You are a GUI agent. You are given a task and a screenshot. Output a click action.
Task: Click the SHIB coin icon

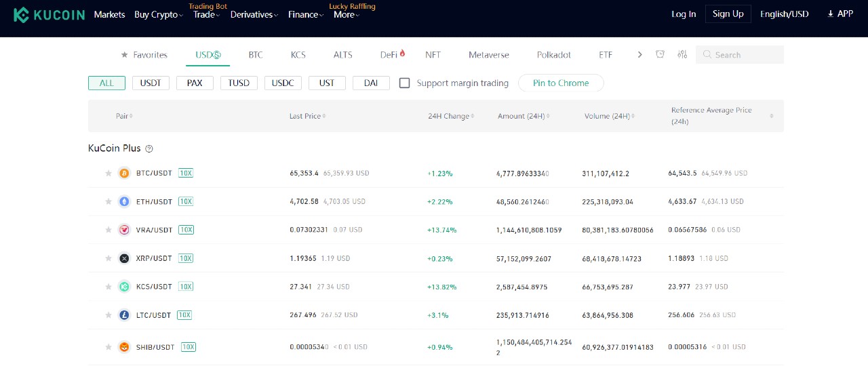(x=124, y=347)
